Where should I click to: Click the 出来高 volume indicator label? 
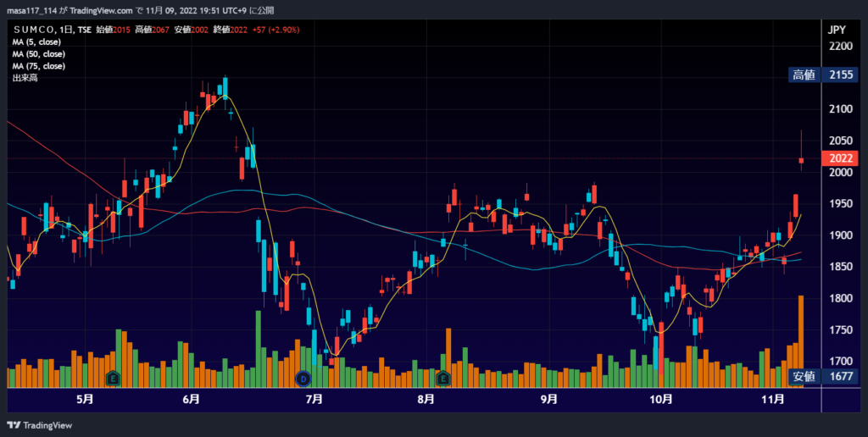[x=25, y=78]
